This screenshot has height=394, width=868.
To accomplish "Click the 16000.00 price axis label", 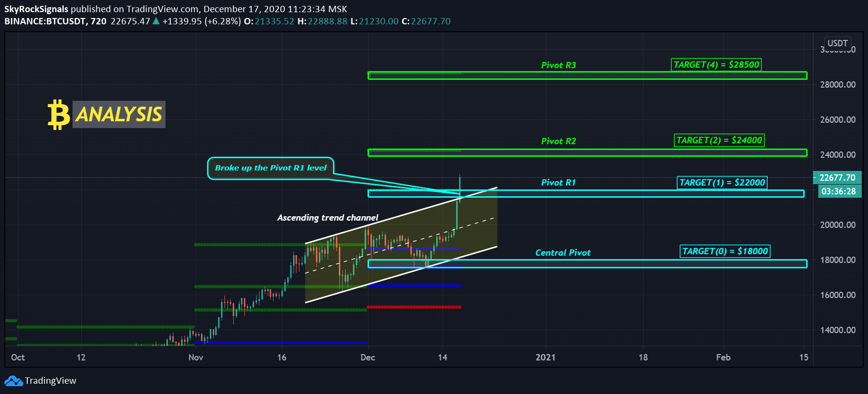I will click(838, 295).
